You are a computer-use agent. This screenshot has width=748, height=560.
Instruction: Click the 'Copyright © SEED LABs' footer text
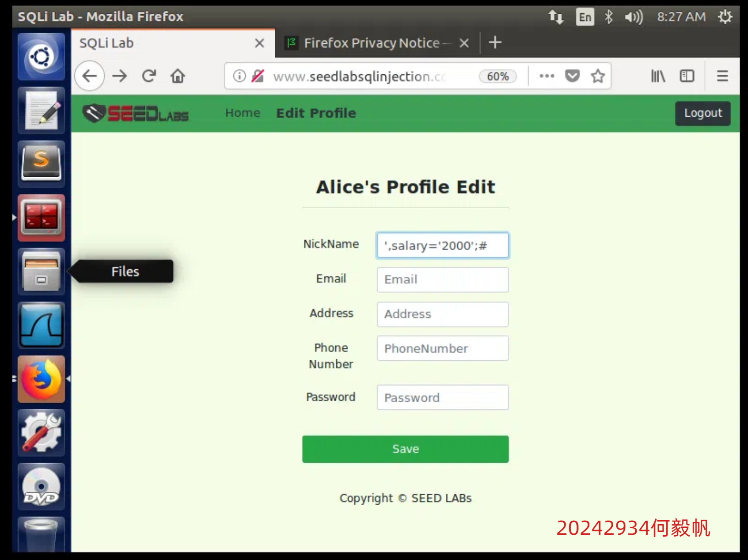click(406, 498)
